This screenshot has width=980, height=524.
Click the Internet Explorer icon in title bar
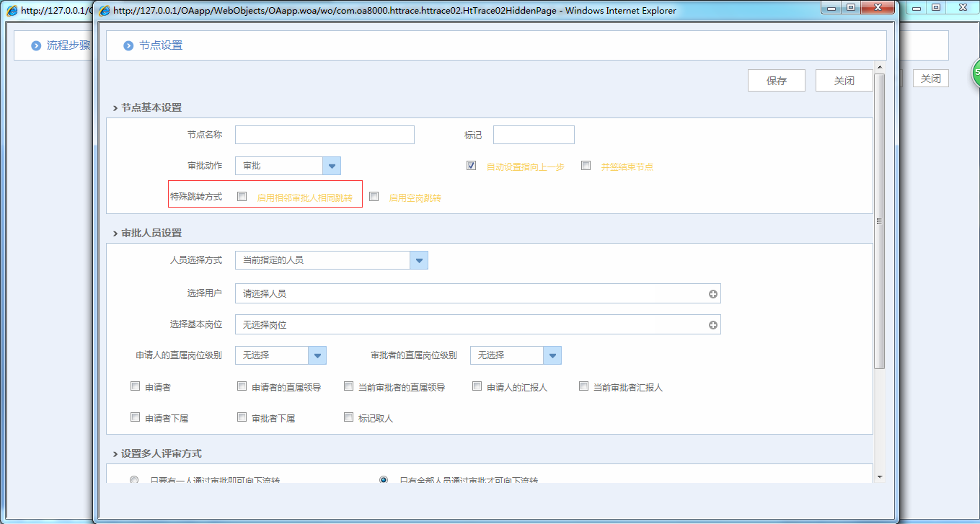pos(104,11)
